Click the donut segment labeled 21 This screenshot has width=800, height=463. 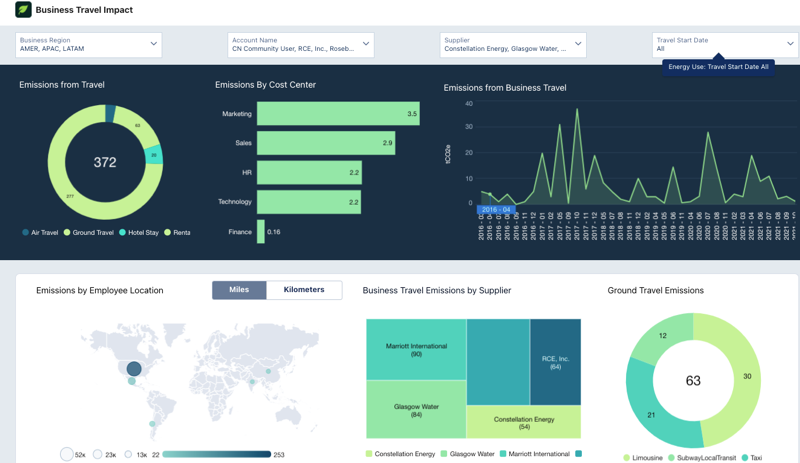[652, 415]
